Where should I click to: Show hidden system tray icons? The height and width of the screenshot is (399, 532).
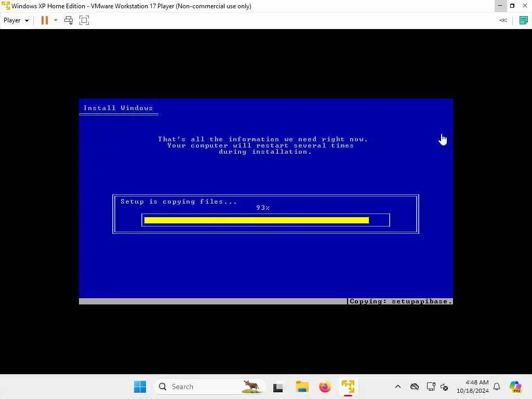pos(398,387)
